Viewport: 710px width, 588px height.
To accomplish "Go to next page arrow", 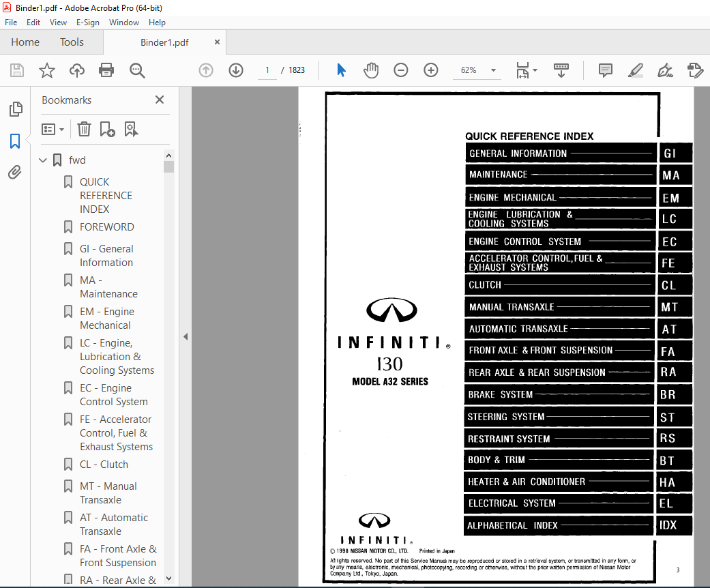I will [x=236, y=70].
